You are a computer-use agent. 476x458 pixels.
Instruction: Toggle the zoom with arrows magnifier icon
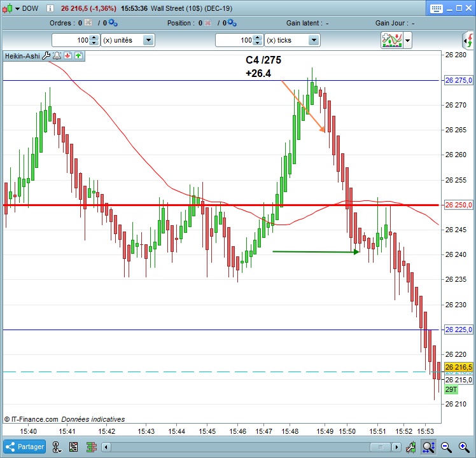pyautogui.click(x=429, y=447)
